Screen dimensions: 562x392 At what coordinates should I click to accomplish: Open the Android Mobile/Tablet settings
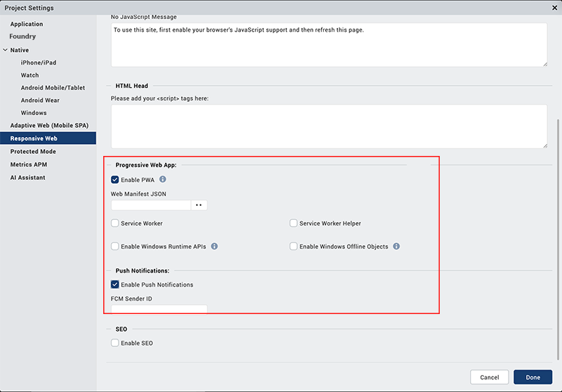click(53, 88)
